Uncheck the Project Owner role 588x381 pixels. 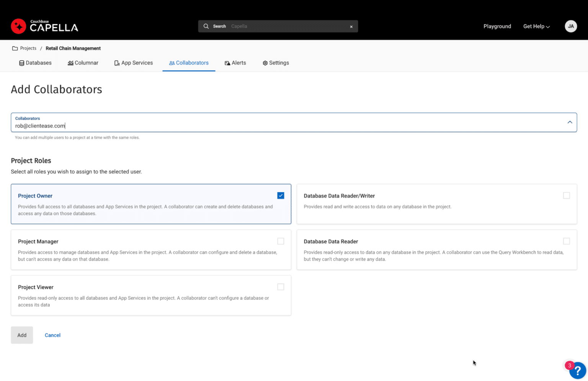click(281, 195)
